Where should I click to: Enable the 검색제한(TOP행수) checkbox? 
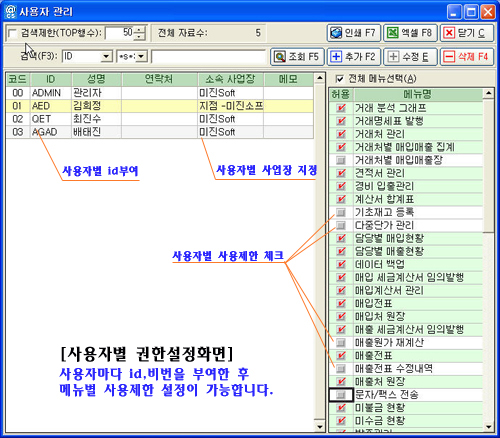[12, 33]
